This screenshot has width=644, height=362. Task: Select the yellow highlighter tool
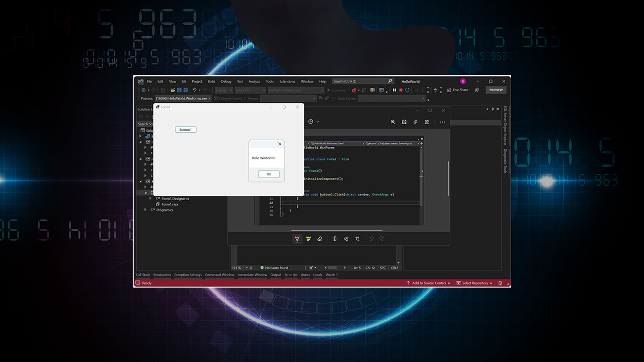(308, 239)
